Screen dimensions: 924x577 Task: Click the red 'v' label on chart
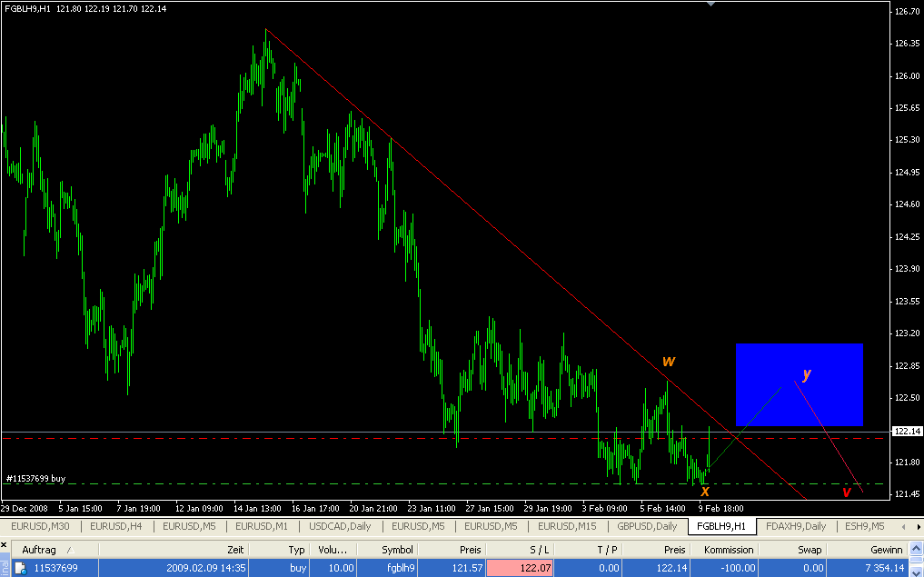pos(846,492)
